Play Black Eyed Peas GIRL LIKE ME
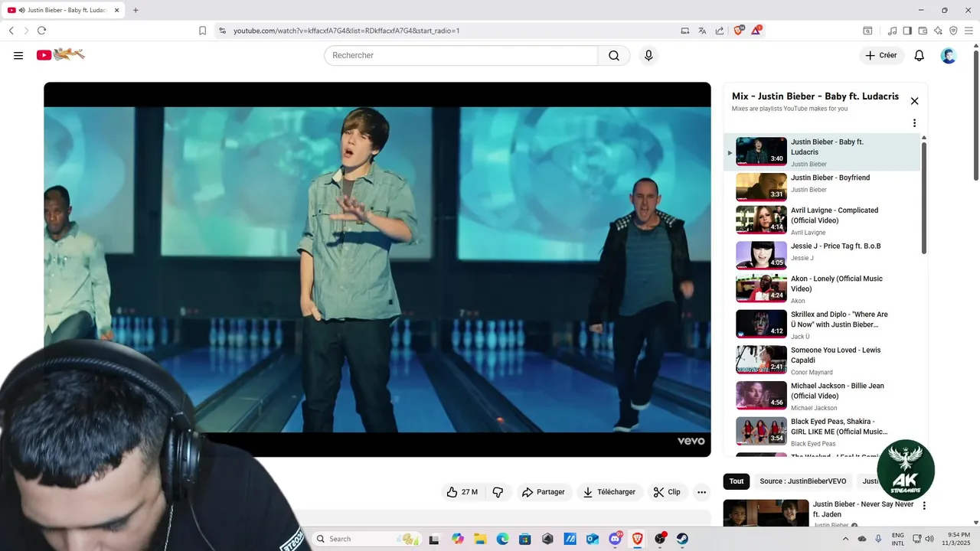 click(824, 431)
